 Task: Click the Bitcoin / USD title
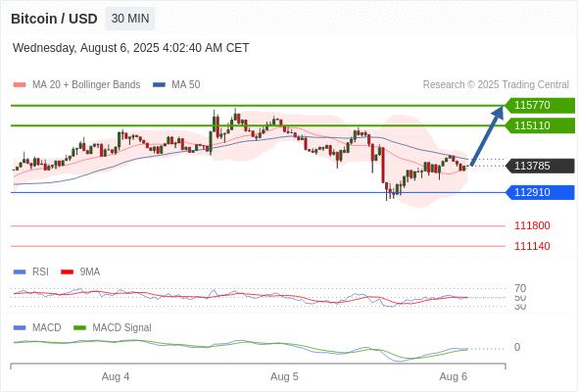[54, 19]
